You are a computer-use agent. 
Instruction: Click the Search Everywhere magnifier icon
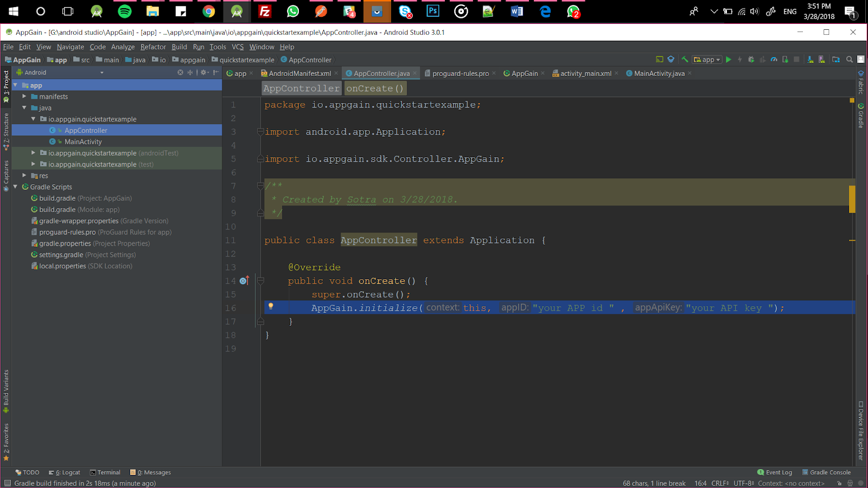[x=850, y=60]
